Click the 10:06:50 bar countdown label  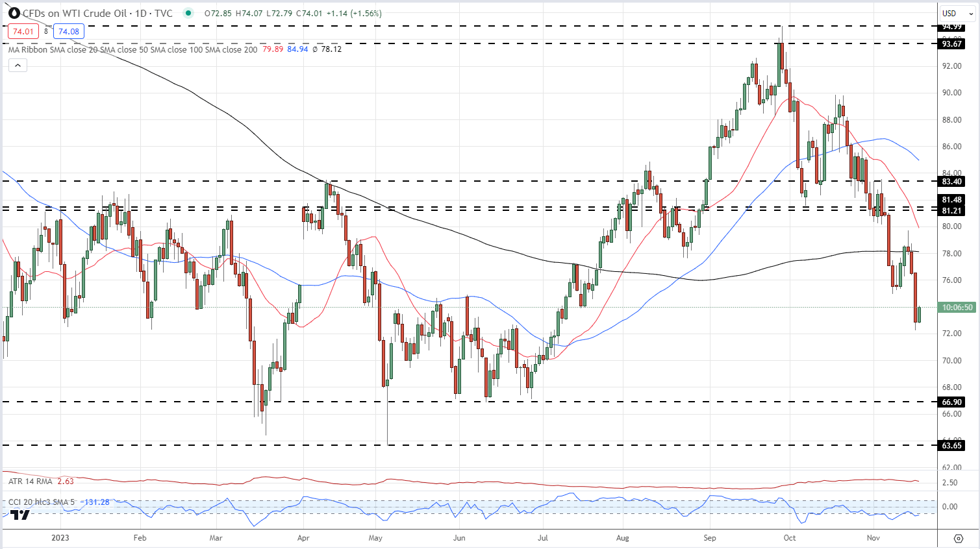point(957,308)
